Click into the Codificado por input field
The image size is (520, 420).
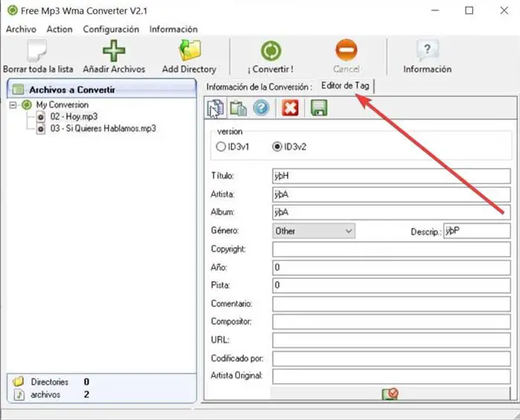click(x=391, y=358)
